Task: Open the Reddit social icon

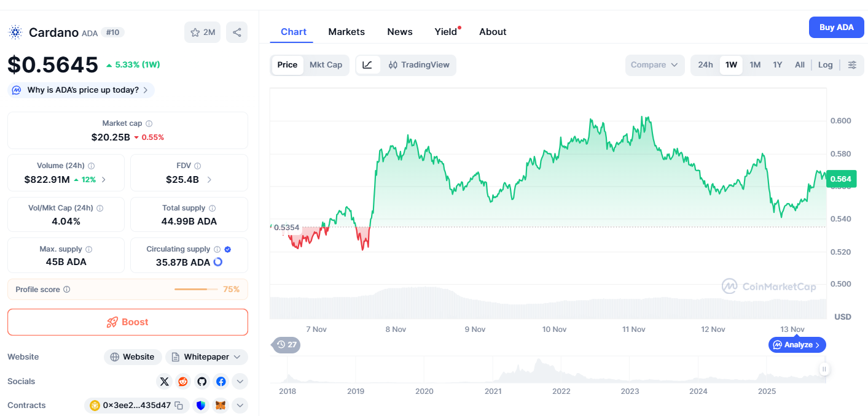Action: tap(183, 382)
